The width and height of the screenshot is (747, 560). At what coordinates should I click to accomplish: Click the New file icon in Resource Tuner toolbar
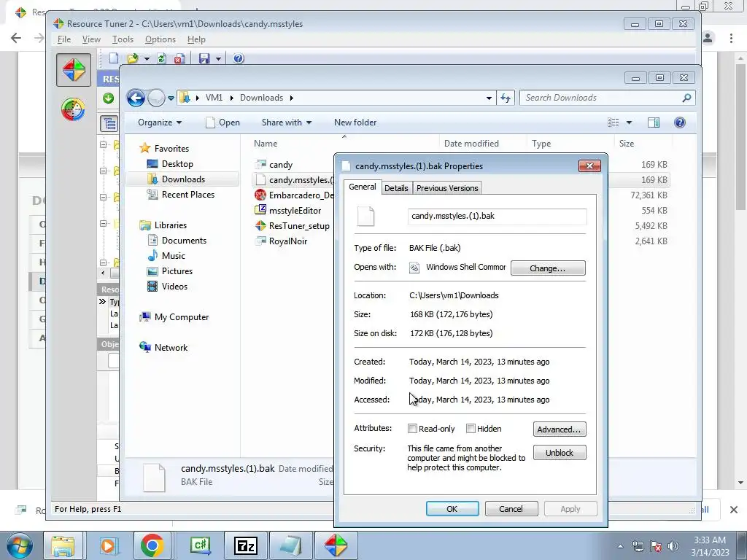pos(114,58)
